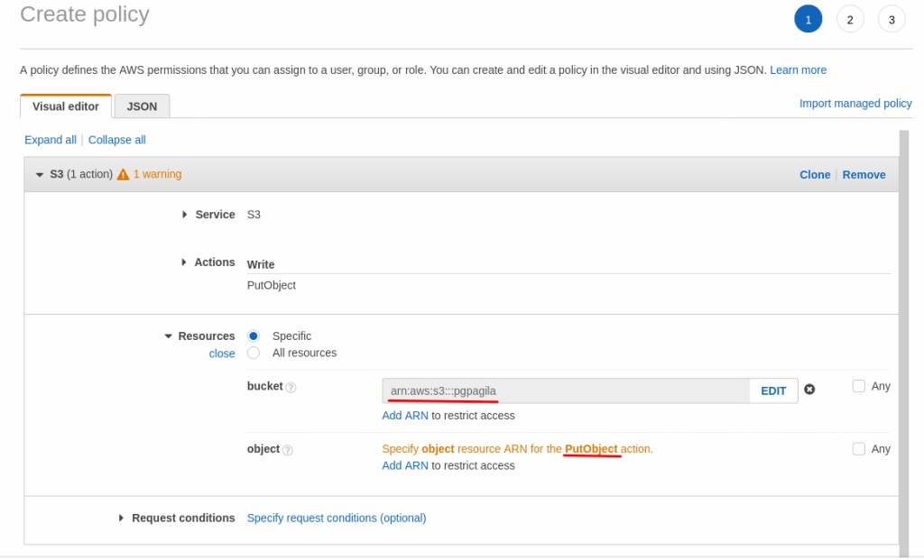The image size is (924, 560).
Task: Expand the Actions row
Action: (184, 262)
